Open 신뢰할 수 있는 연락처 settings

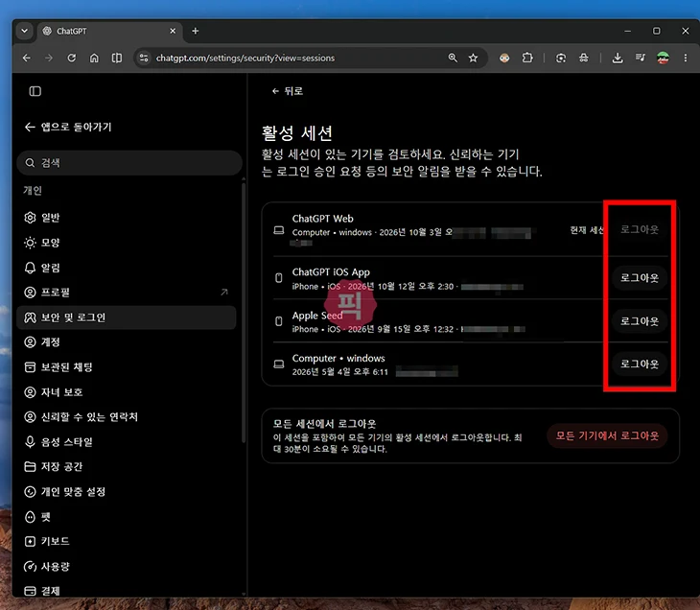(x=127, y=417)
